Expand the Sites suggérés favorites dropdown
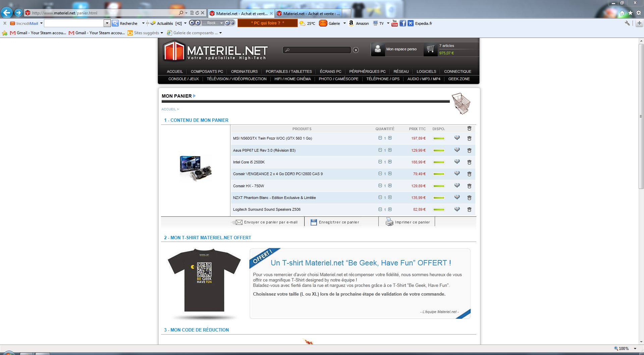Screen dimensions: 644x355 tap(162, 33)
